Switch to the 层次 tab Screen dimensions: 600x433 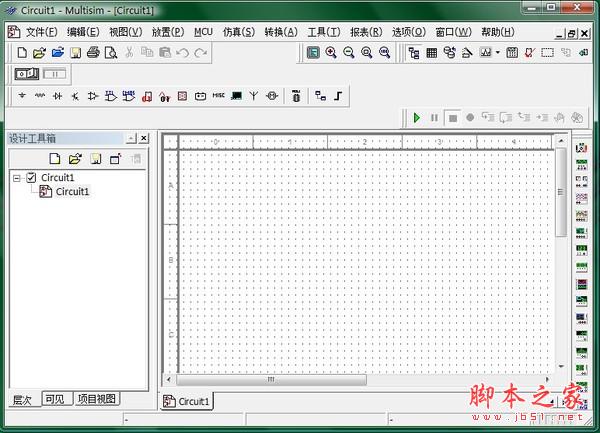(x=22, y=400)
